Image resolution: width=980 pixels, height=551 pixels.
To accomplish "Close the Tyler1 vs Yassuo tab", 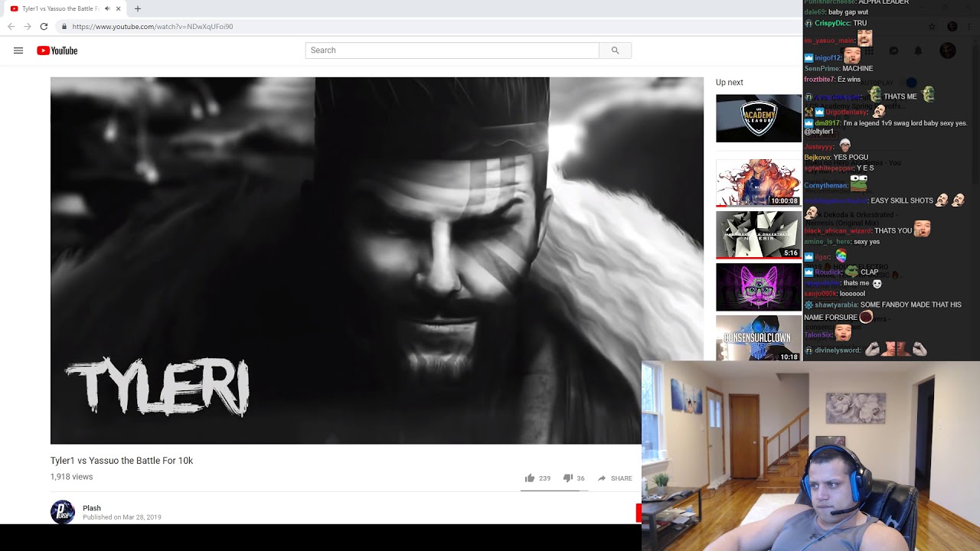I will [118, 8].
